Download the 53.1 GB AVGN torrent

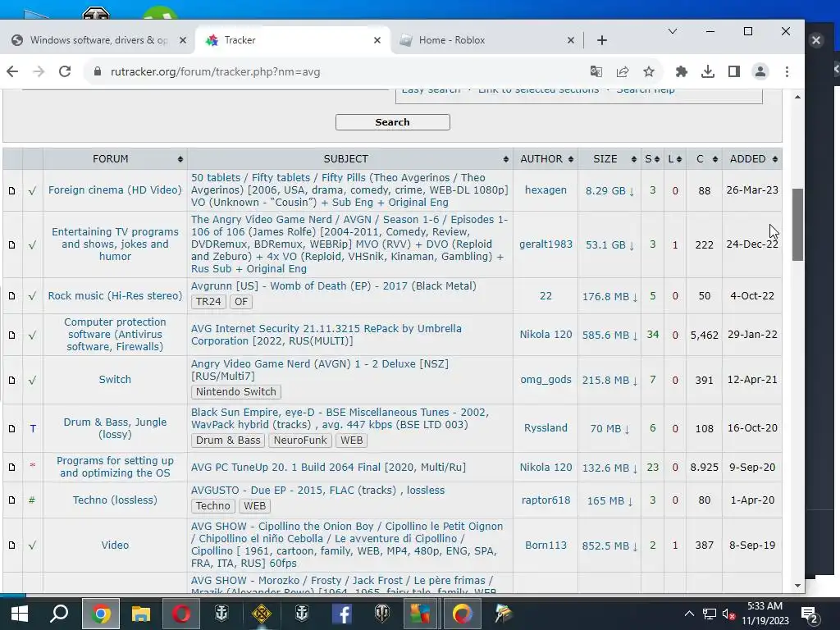[x=609, y=244]
